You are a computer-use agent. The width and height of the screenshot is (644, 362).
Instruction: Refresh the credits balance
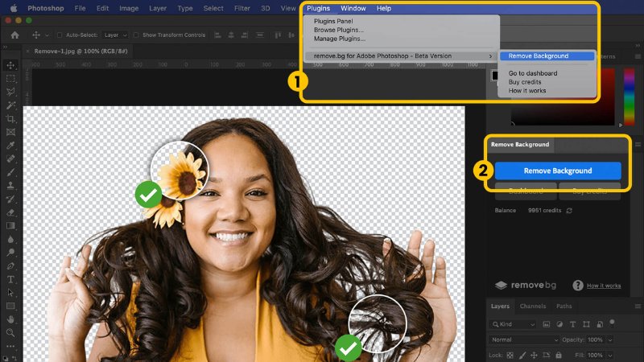point(569,211)
